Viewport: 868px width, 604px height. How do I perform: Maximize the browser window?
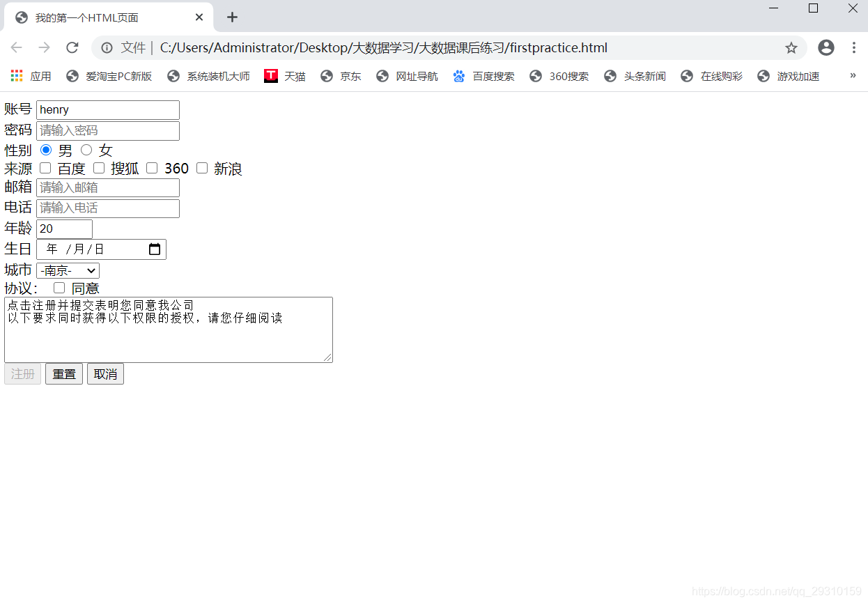[813, 8]
